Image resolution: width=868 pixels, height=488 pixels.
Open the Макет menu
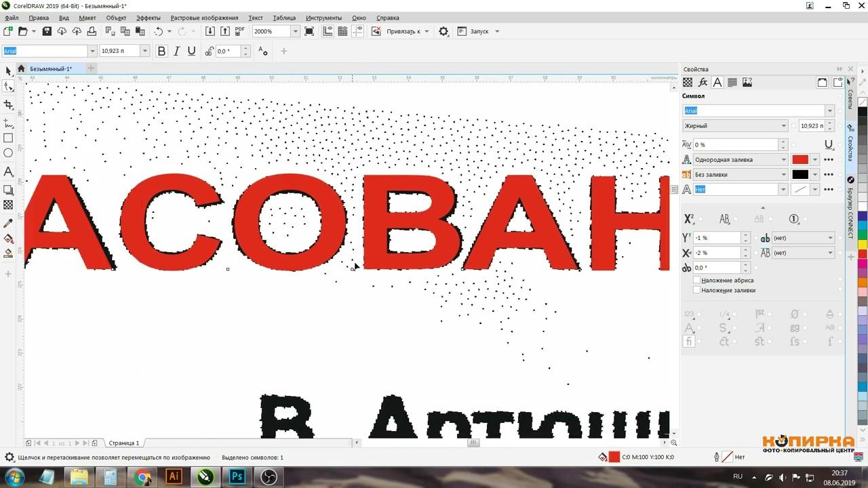coord(87,18)
